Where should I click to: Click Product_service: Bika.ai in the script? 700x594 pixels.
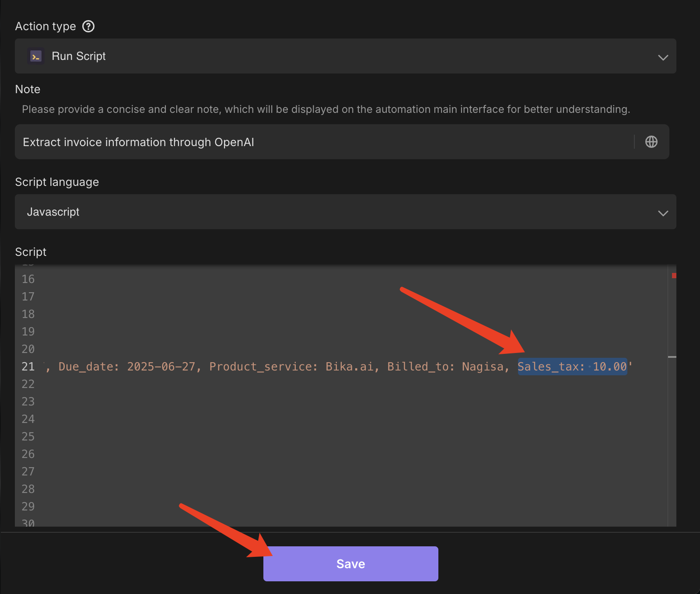[291, 367]
